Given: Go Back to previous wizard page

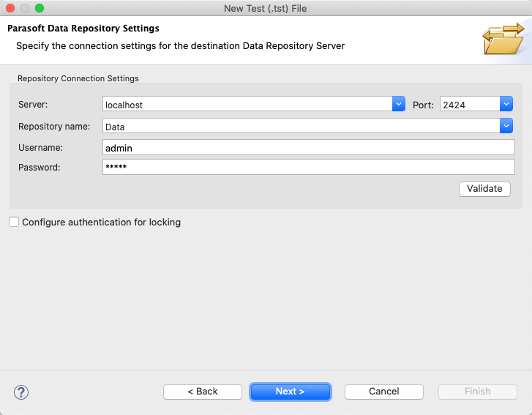Looking at the screenshot, I should 203,392.
